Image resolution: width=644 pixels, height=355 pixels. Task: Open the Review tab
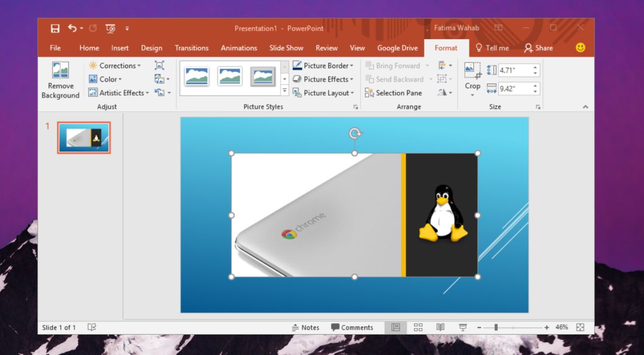[326, 48]
